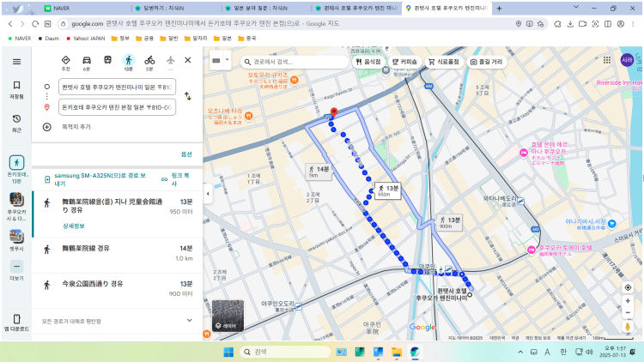Open the Layers map type thumbnail
The width and height of the screenshot is (644, 362).
(228, 315)
